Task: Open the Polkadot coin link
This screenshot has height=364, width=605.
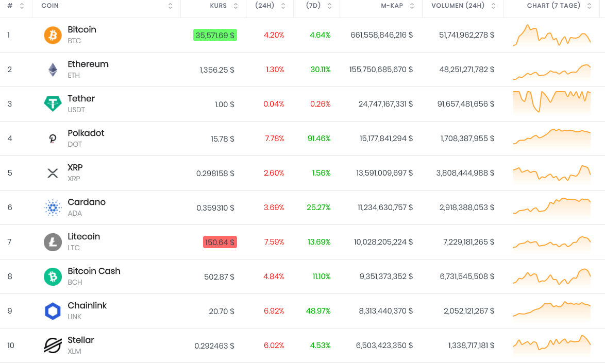Action: [86, 133]
